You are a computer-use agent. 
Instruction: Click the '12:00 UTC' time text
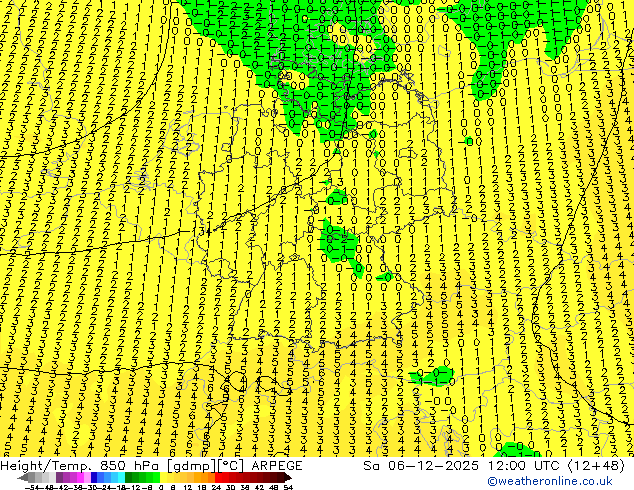526,466
